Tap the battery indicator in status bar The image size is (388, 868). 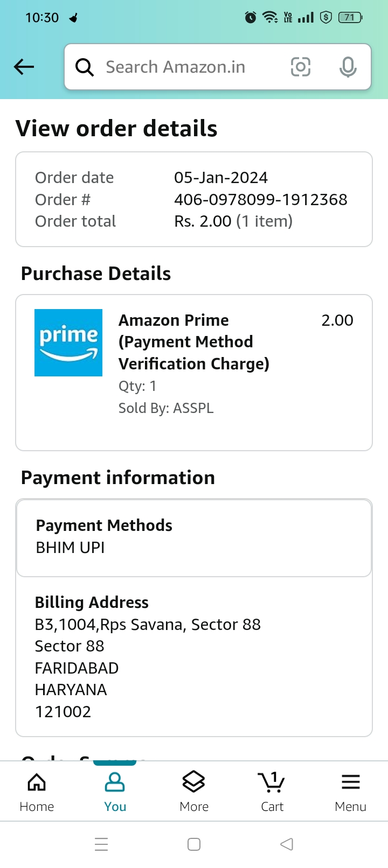click(x=350, y=18)
